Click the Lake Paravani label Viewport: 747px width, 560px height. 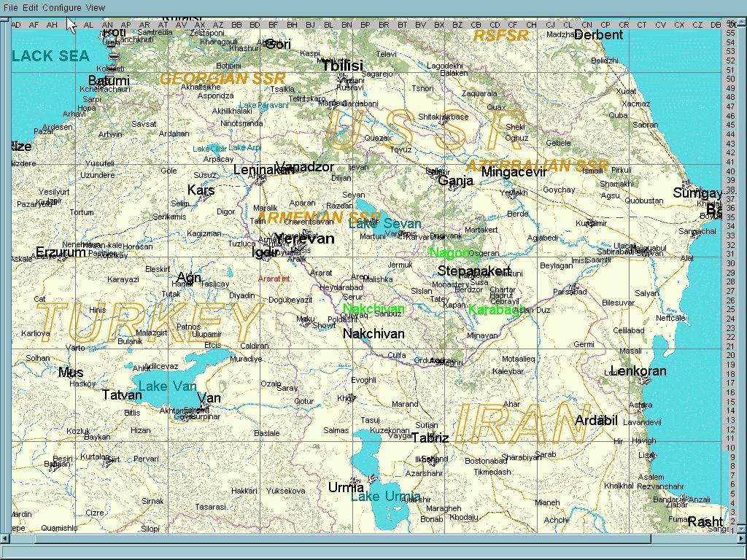(x=264, y=105)
